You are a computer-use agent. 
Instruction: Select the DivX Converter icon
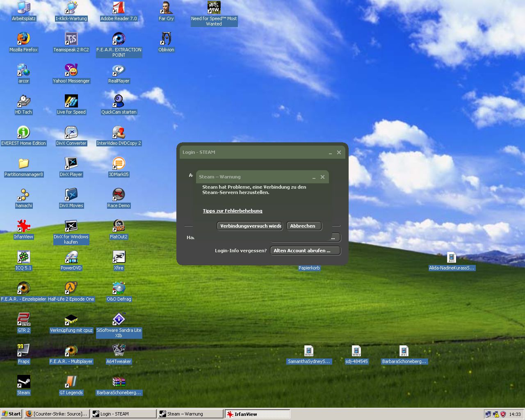(71, 136)
